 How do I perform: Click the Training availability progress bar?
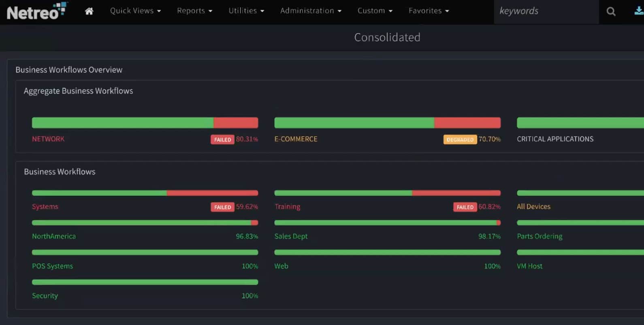pos(387,193)
